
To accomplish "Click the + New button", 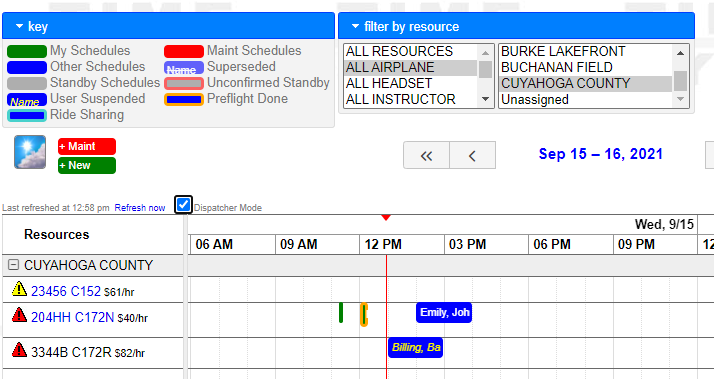I will tap(87, 165).
